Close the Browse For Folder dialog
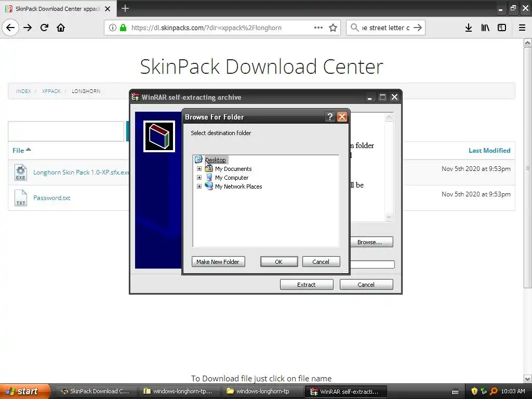The height and width of the screenshot is (399, 532). (342, 117)
